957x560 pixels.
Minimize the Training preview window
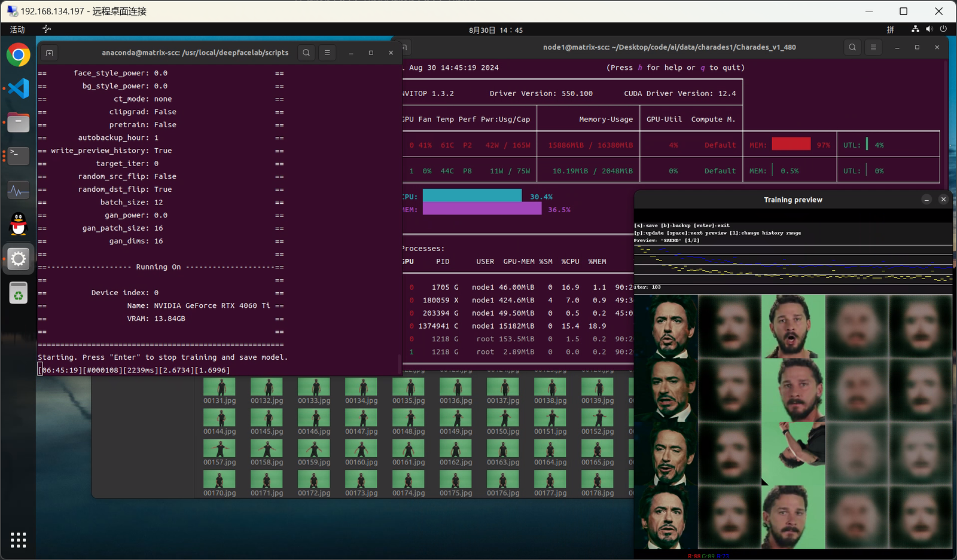coord(926,200)
